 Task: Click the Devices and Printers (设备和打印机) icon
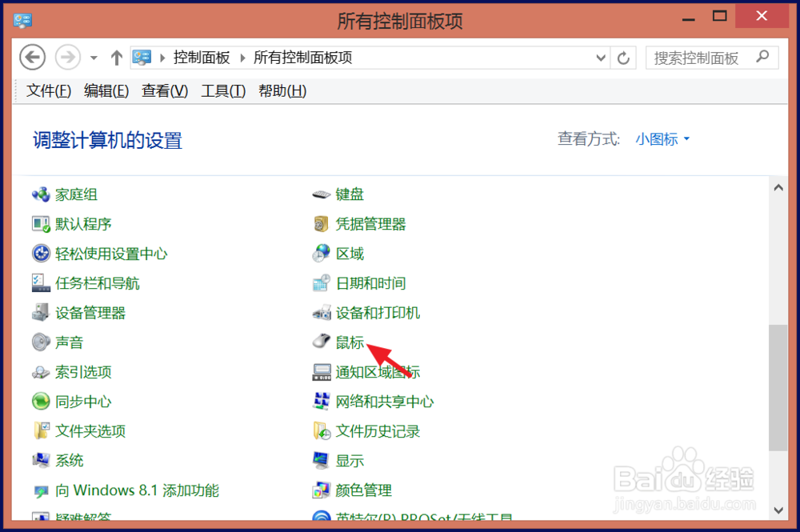(x=322, y=313)
